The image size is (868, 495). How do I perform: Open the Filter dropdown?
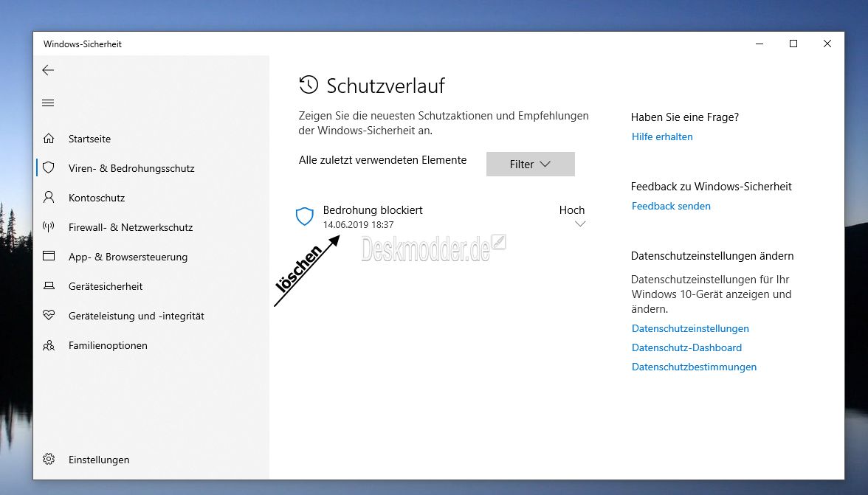(x=530, y=165)
